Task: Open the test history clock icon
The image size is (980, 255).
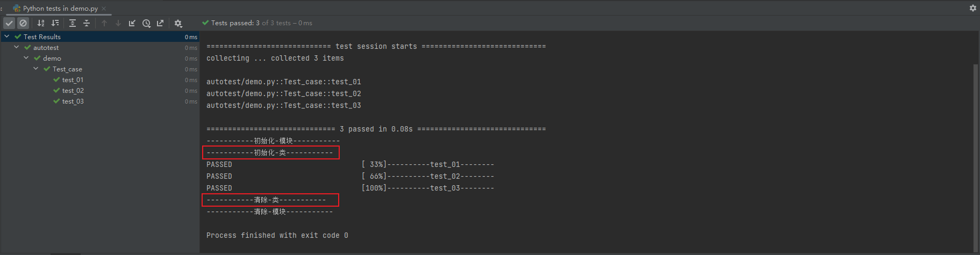Action: (x=146, y=23)
